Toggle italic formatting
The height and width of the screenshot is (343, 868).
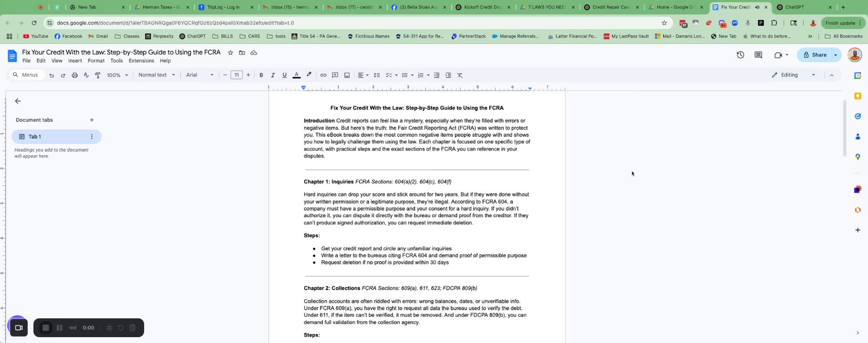[273, 75]
